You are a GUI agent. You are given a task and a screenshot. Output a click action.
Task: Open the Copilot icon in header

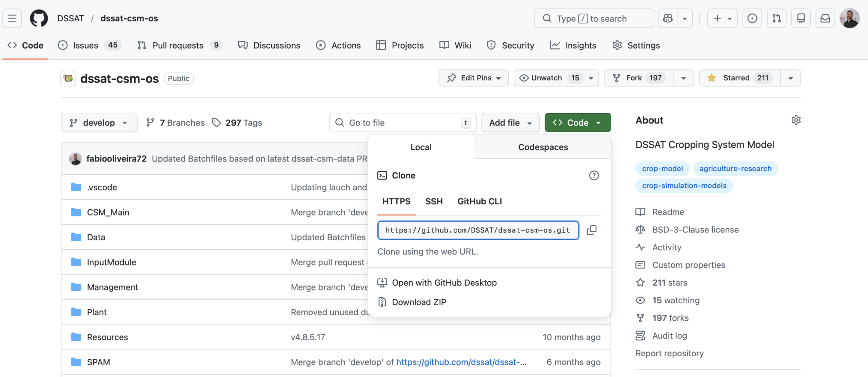click(668, 18)
